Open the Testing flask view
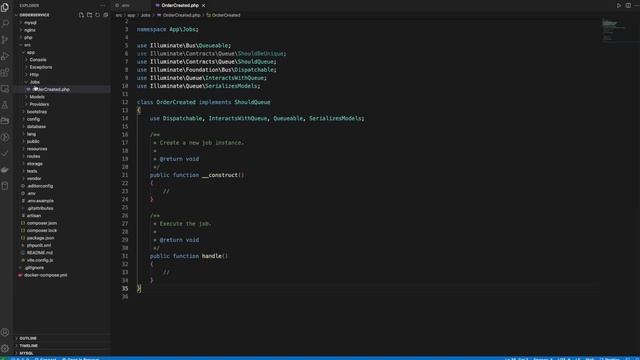Viewport: 640px width, 360px height. (5, 105)
